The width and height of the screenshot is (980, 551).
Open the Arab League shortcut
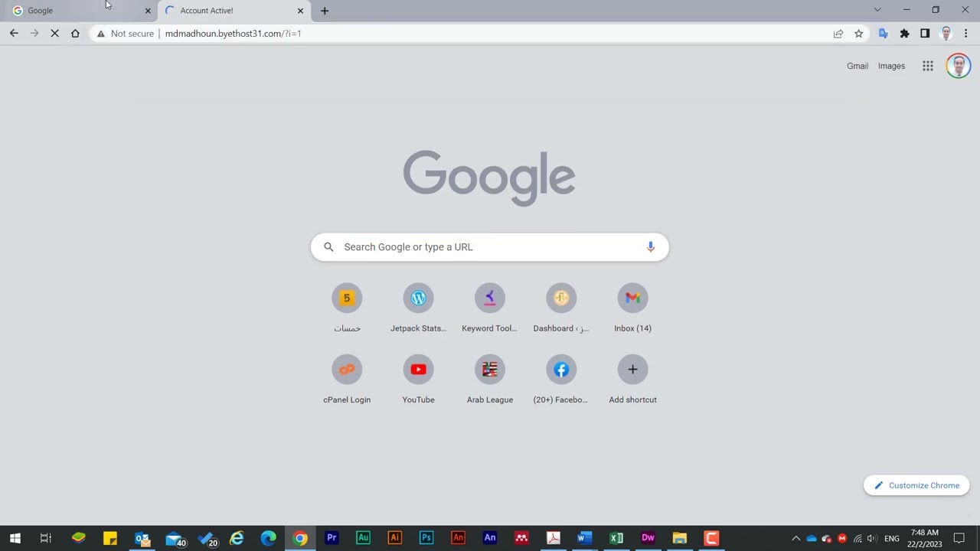490,380
